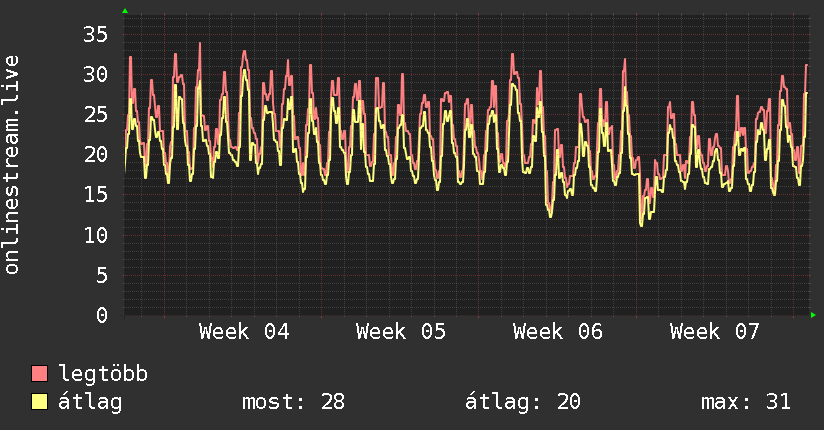Screen dimensions: 824x430
Task: Click the green arrow ending the x-axis
Action: point(813,315)
